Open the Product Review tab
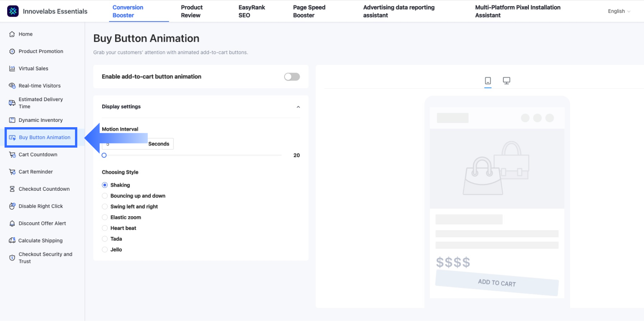The image size is (644, 321). (x=191, y=11)
